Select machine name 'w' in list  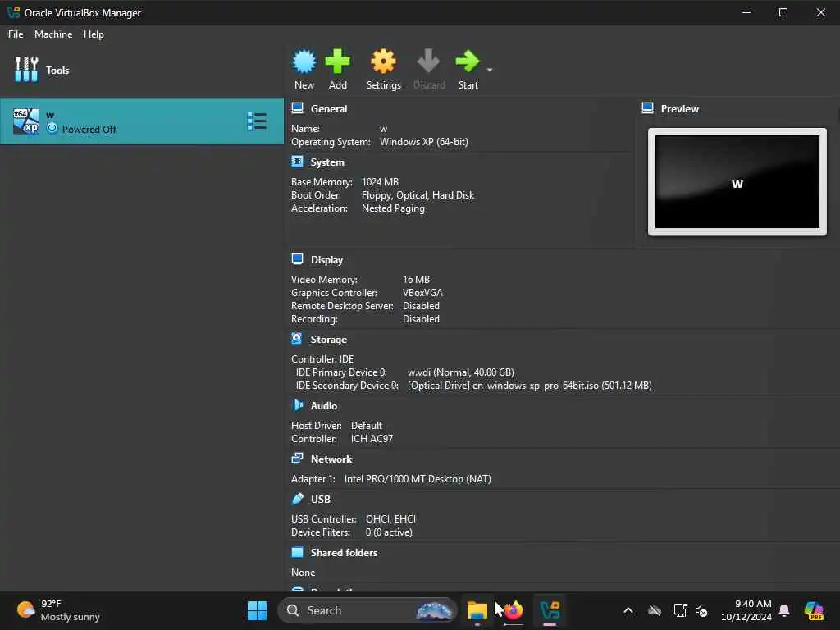point(50,115)
